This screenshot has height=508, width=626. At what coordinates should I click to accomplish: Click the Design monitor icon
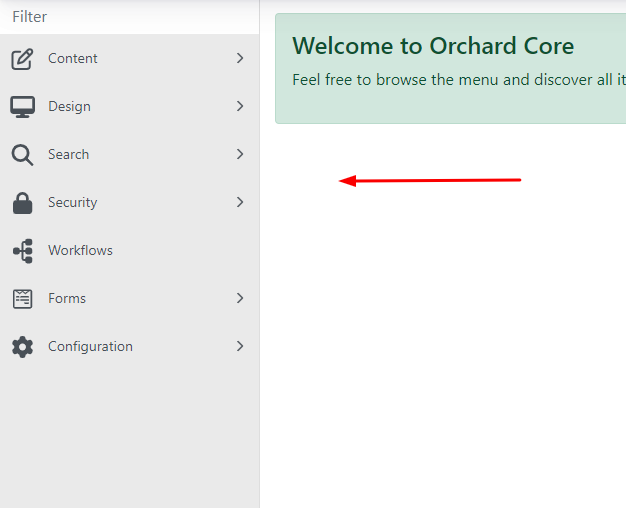click(x=22, y=107)
